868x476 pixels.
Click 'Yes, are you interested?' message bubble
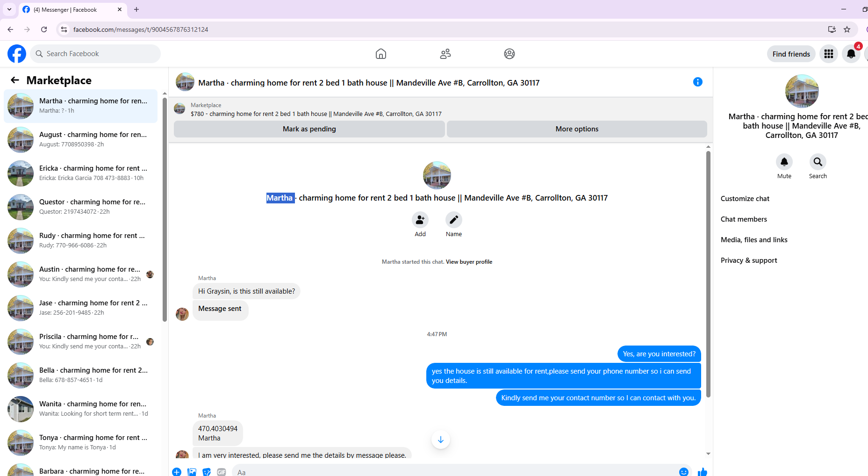(x=659, y=354)
